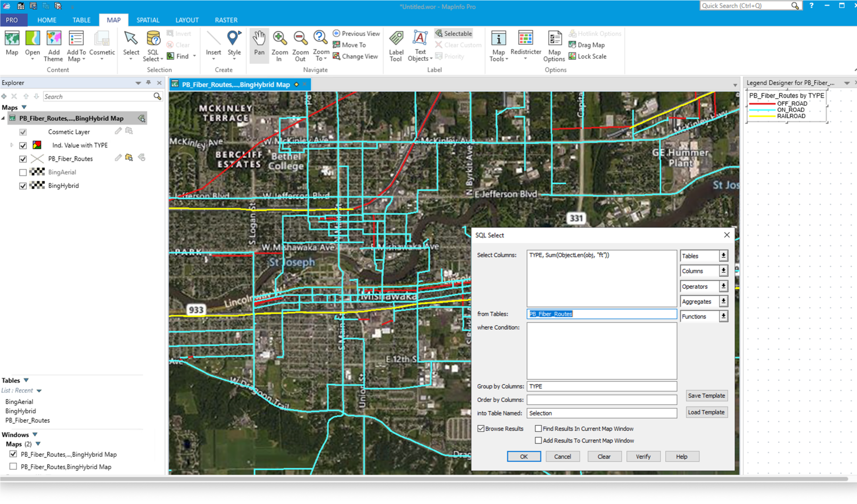857x504 pixels.
Task: Click the Change View command
Action: coord(355,56)
